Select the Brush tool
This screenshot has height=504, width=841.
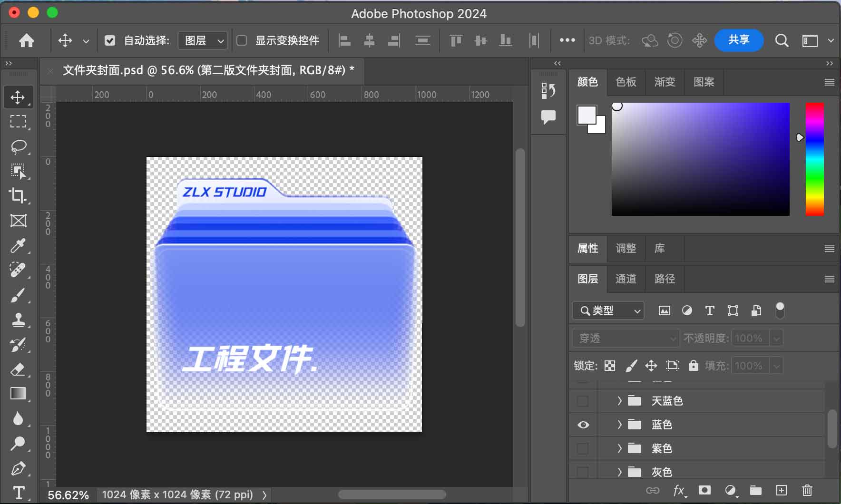point(18,295)
